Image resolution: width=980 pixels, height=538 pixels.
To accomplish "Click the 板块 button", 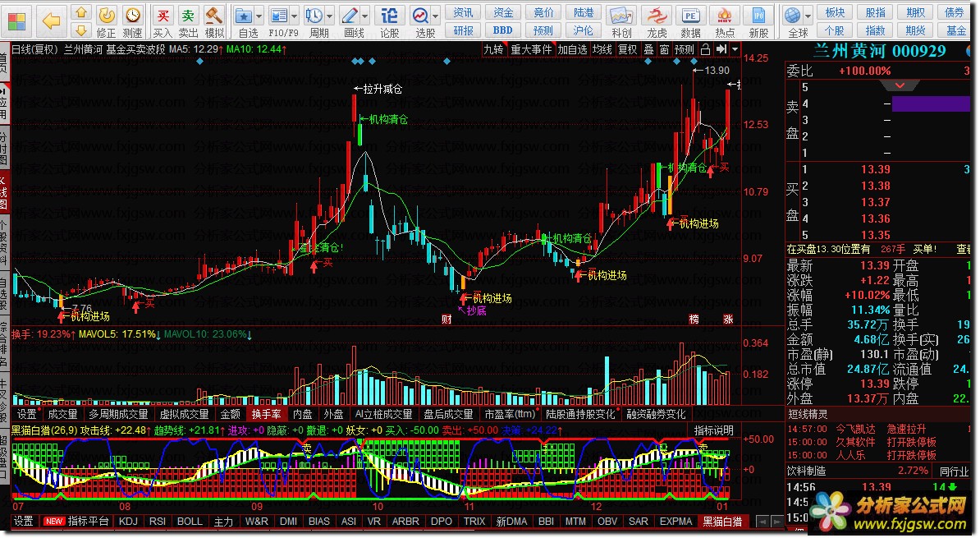I will pyautogui.click(x=835, y=12).
